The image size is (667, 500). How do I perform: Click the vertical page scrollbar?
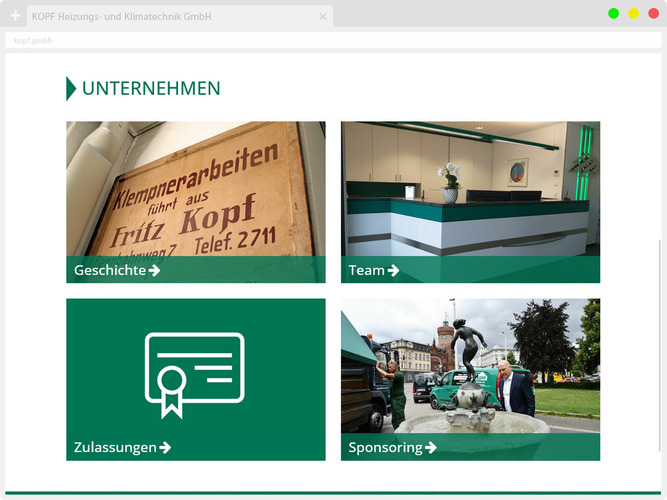pos(659,340)
